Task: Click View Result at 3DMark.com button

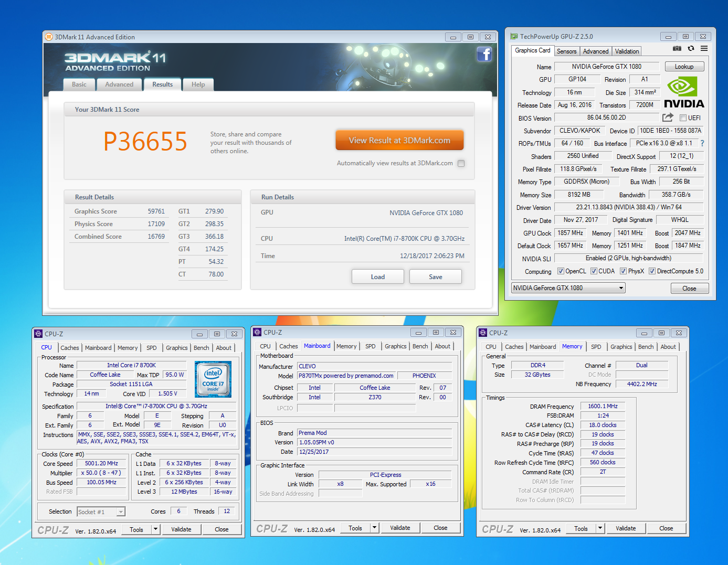Action: click(399, 141)
